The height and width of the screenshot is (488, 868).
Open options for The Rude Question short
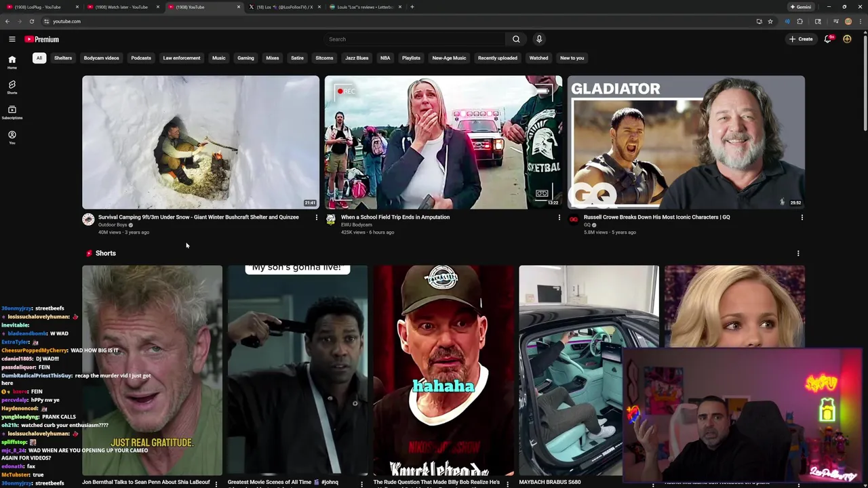tap(507, 484)
